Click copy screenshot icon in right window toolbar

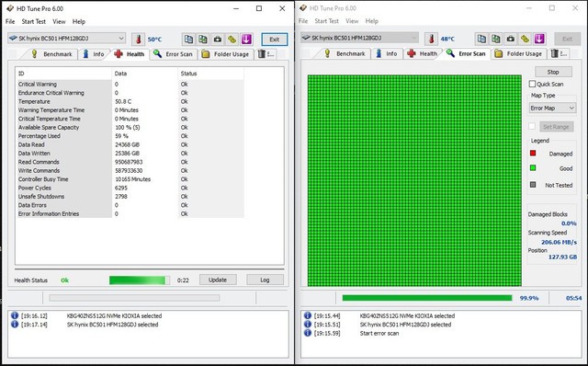tap(496, 39)
